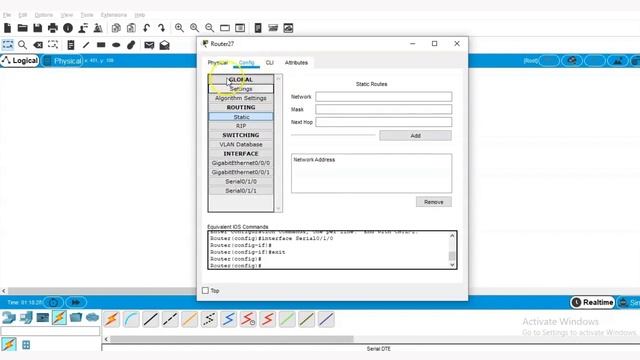Configure Serial0/1/0 interface
This screenshot has height=360, width=640.
point(241,181)
